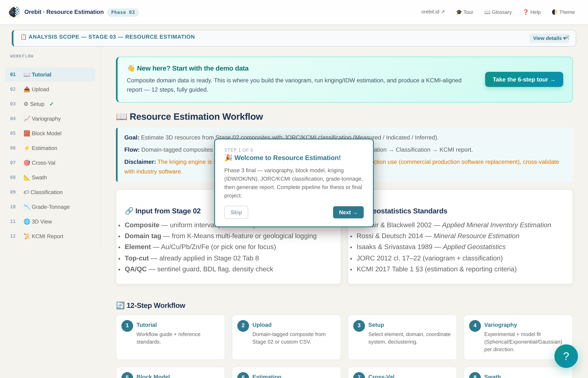588x378 pixels.
Task: Click Take the 6-step tour button
Action: 524,80
